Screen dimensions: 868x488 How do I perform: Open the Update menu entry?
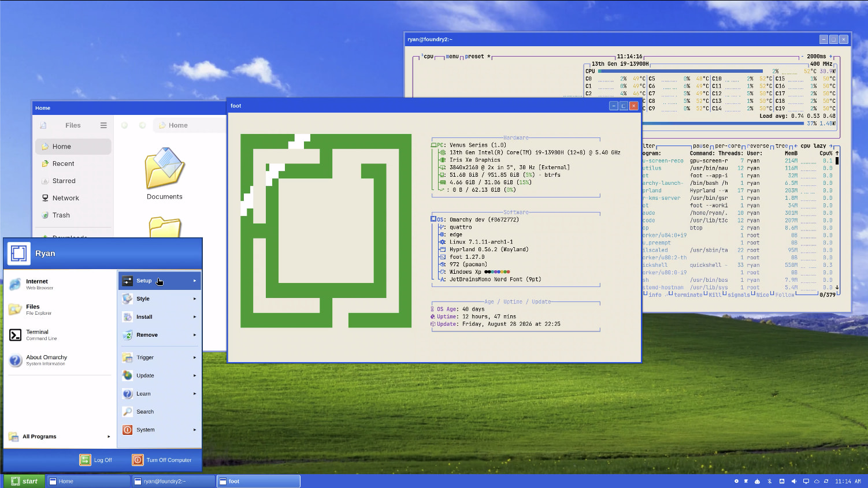pos(159,375)
